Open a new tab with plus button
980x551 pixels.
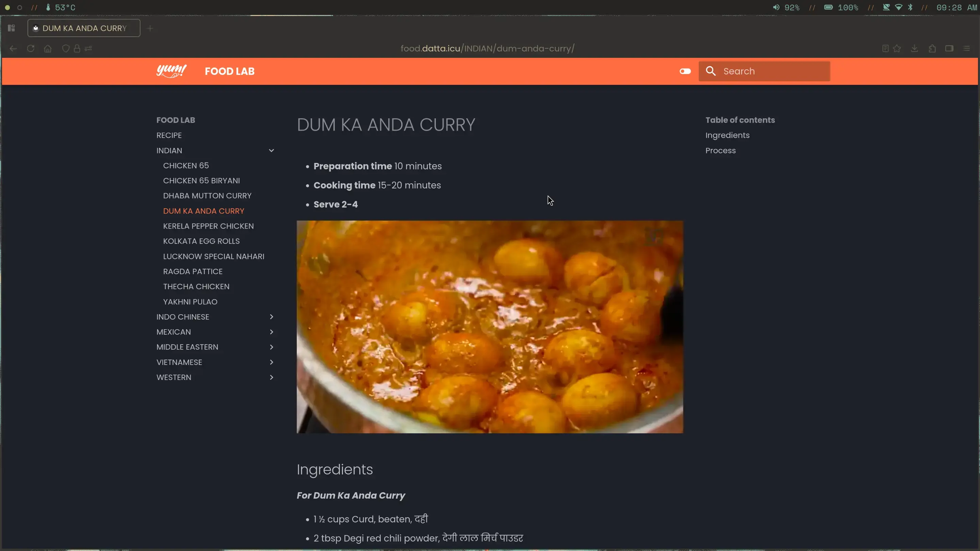click(150, 28)
